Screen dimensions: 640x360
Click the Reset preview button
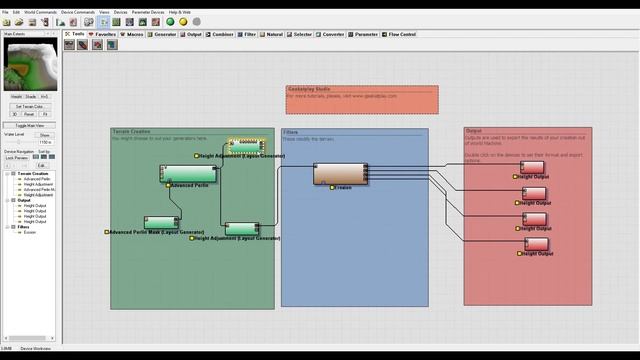29,114
